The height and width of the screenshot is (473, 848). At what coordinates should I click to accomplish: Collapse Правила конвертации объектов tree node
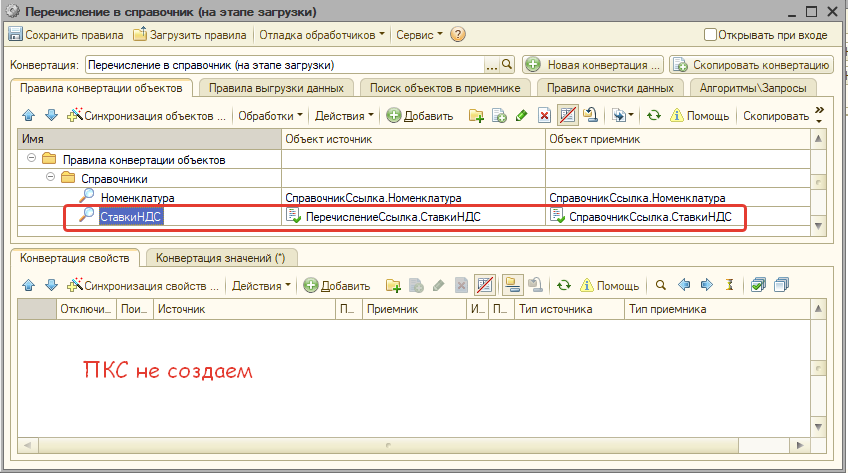pos(31,158)
